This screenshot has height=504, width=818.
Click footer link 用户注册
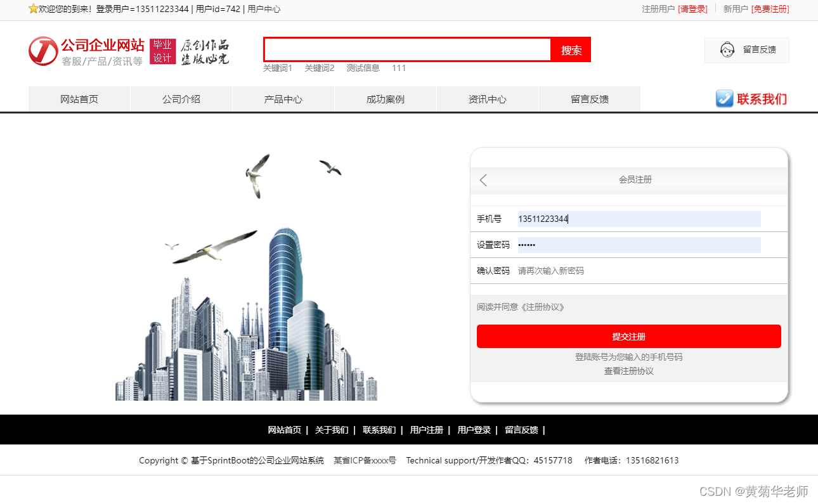point(427,430)
